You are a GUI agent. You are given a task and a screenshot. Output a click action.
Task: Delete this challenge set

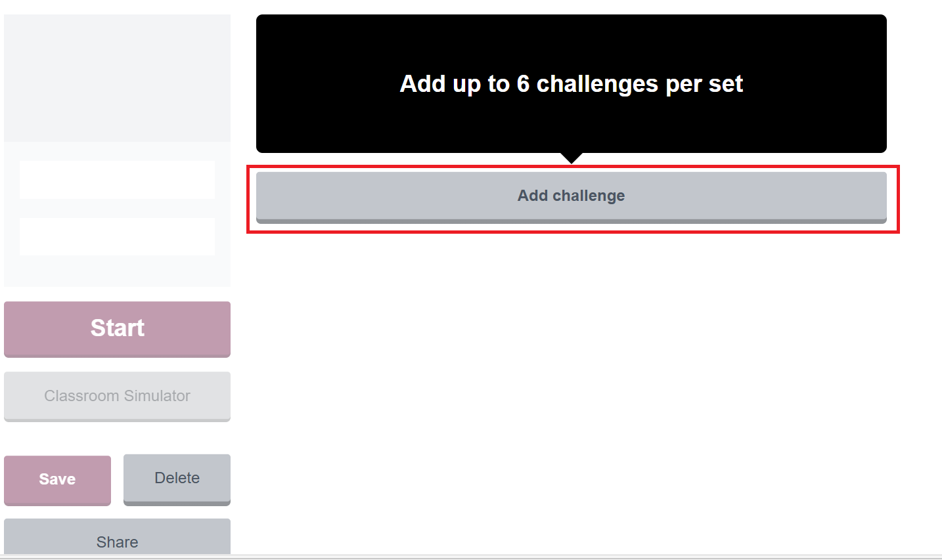point(177,479)
